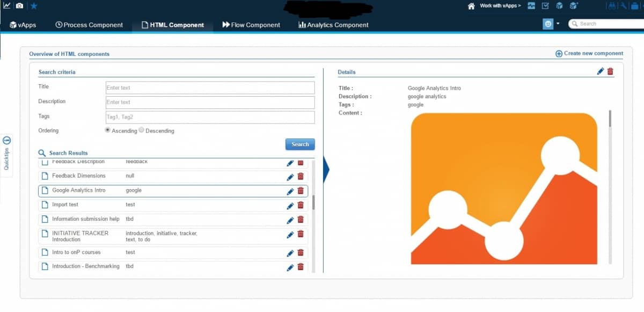This screenshot has height=312, width=644.
Task: Delete the INITIATIVE TRACKER Introduction row
Action: [x=301, y=234]
